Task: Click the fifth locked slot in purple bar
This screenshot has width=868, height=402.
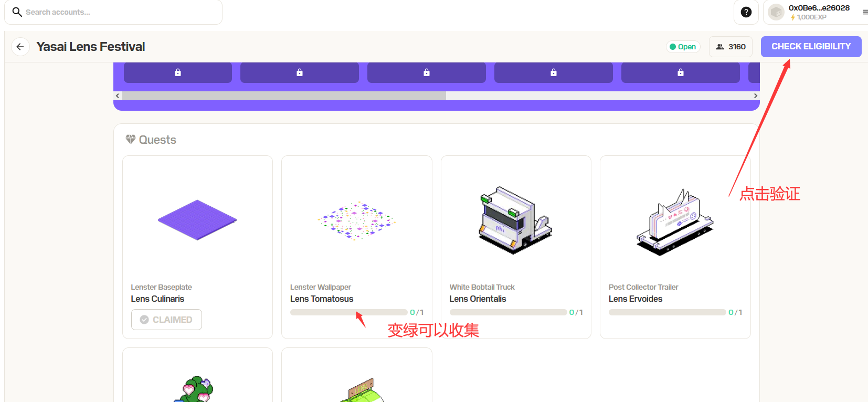Action: point(680,72)
